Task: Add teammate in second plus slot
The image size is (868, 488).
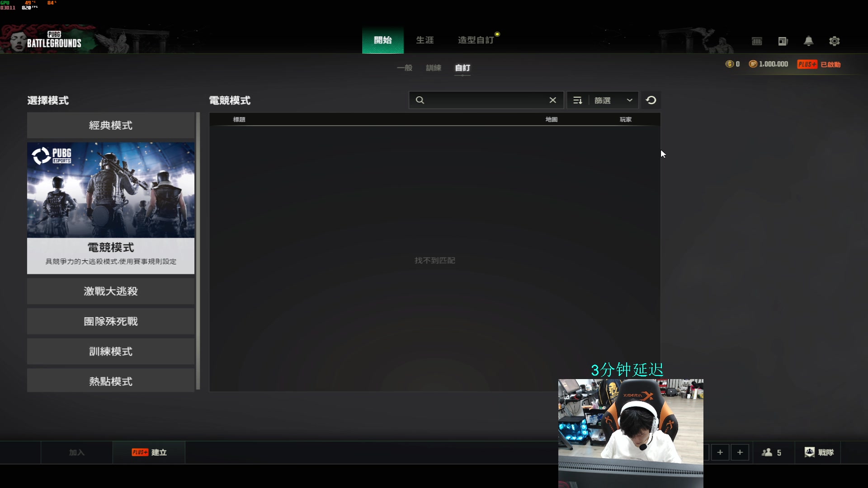Action: pos(740,452)
